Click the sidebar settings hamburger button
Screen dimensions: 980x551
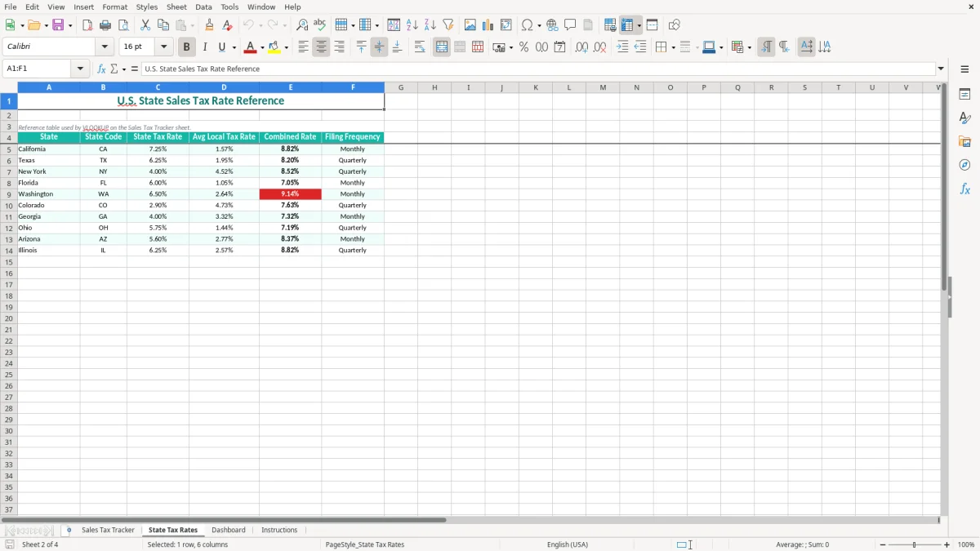click(964, 69)
